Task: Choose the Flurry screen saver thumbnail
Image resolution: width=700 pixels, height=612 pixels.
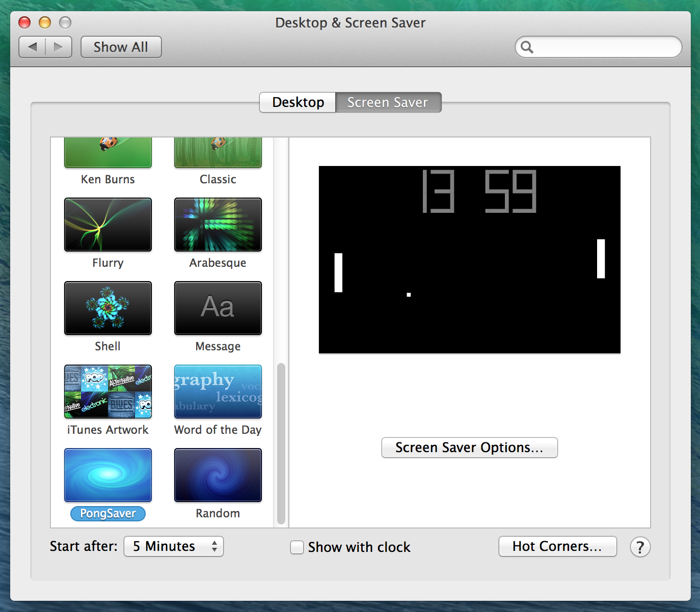Action: click(x=108, y=225)
